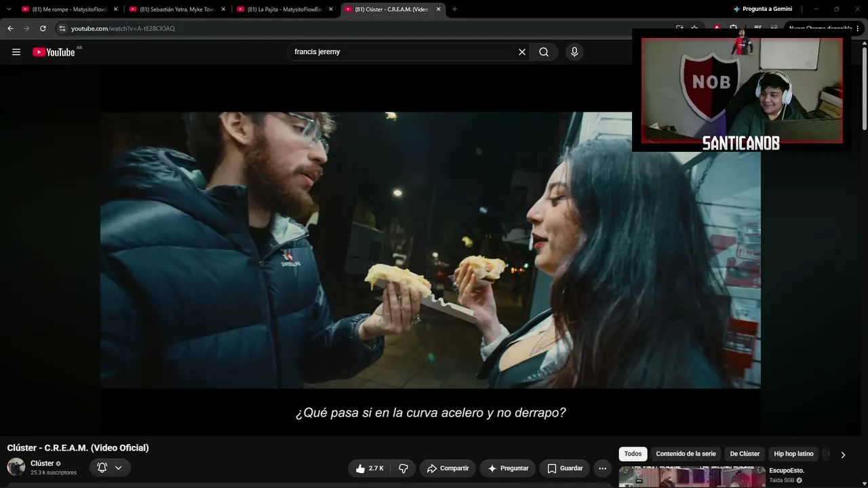
Task: Toggle the notification bell for Clúster
Action: pos(102,468)
